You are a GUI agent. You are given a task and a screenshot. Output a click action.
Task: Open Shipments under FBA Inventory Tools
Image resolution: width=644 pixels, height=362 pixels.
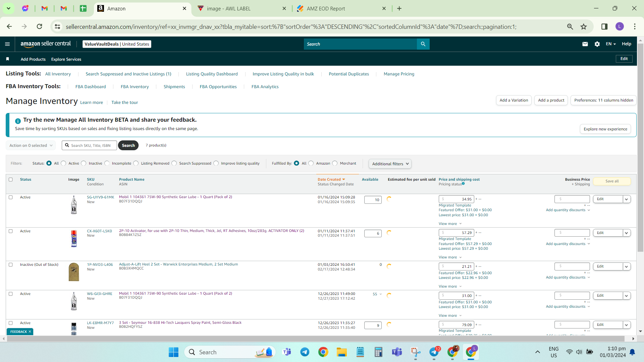pos(174,87)
